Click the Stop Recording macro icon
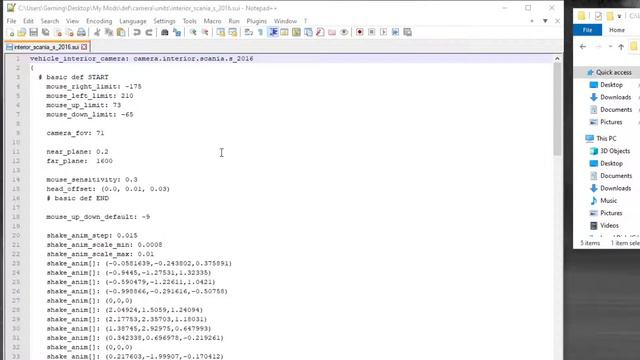The height and width of the screenshot is (360, 640). 371,32
